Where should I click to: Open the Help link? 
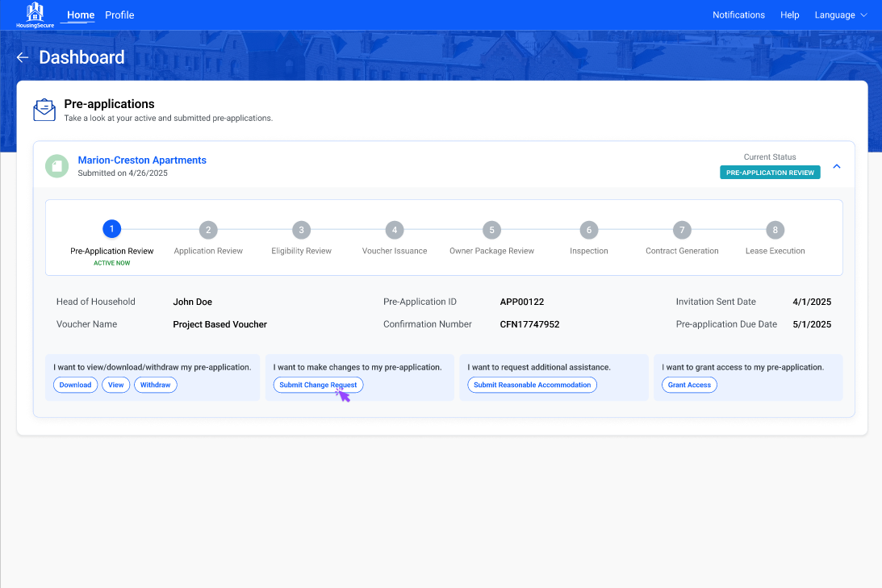coord(789,15)
